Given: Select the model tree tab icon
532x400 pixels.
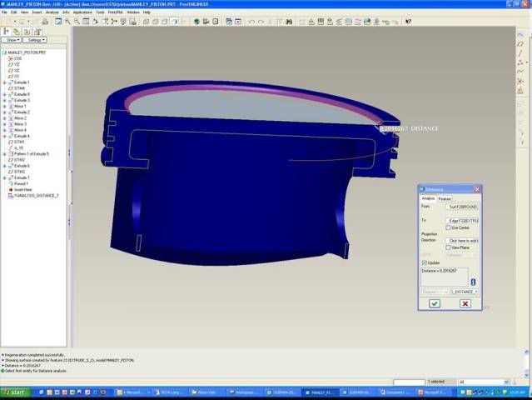Looking at the screenshot, I should [x=7, y=32].
